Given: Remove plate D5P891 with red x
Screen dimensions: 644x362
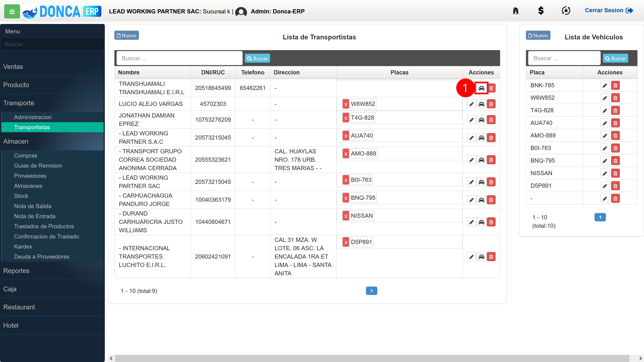Looking at the screenshot, I should tap(345, 242).
